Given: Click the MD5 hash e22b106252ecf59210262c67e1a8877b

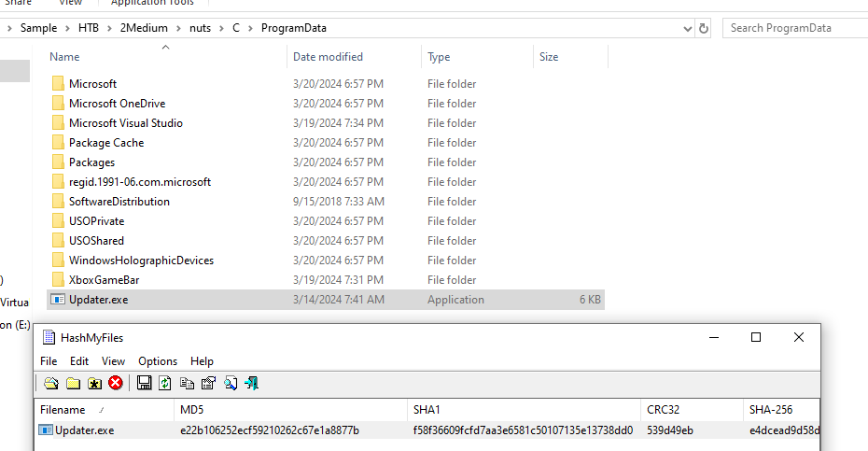Looking at the screenshot, I should (270, 430).
